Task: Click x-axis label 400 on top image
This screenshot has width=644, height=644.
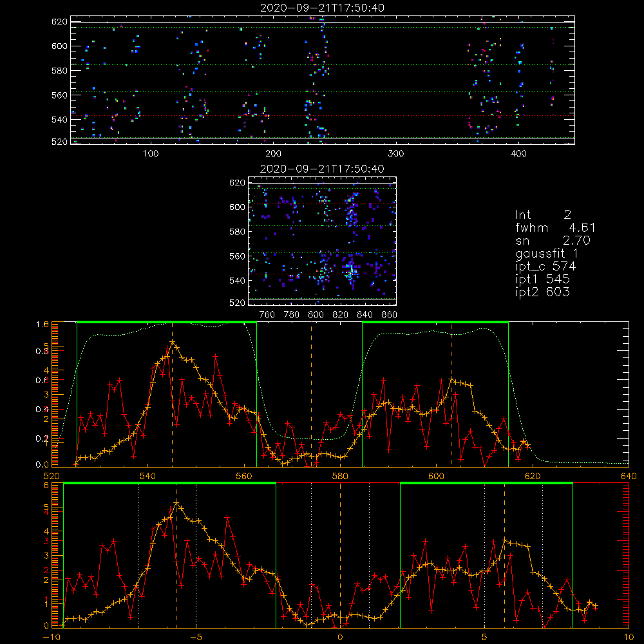Action: point(518,154)
